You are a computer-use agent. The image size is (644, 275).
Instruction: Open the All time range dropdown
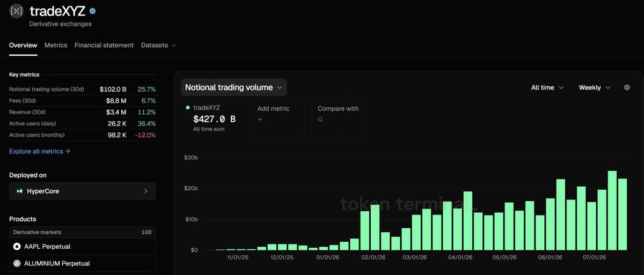[x=547, y=87]
